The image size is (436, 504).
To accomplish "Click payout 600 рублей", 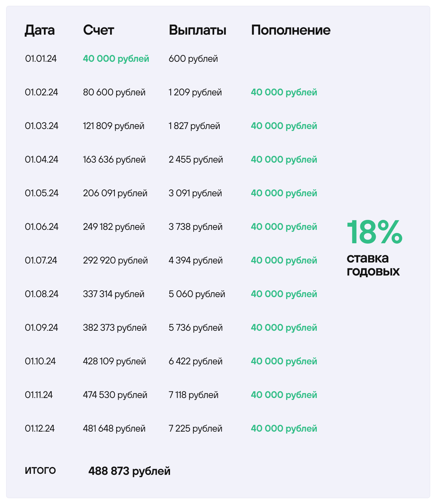I will pyautogui.click(x=193, y=59).
